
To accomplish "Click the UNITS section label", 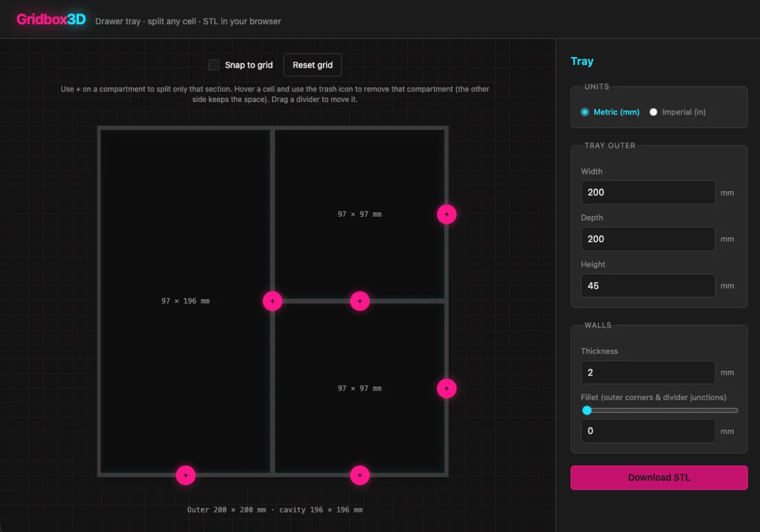I will coord(597,87).
